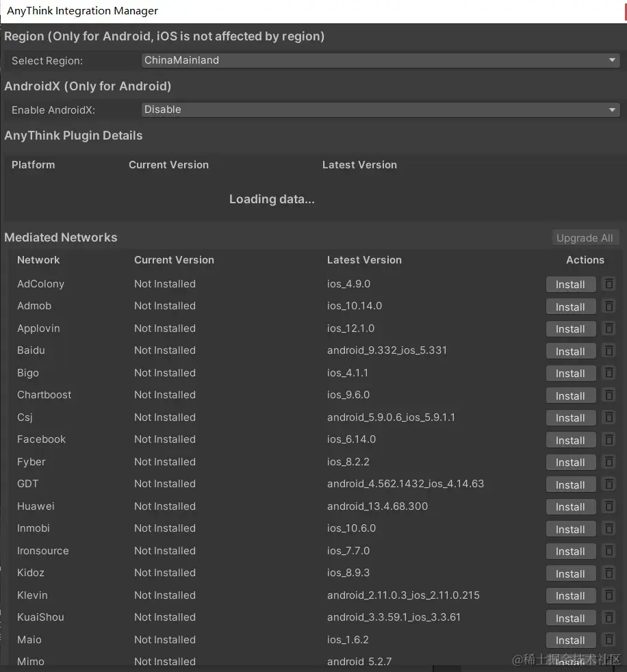Install the KuaiShou network
627x672 pixels.
pos(570,619)
